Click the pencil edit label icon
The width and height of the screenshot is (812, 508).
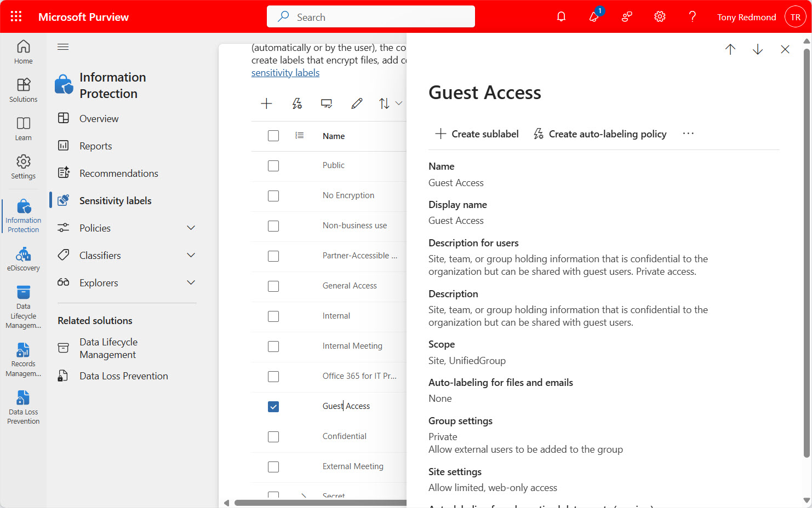357,103
